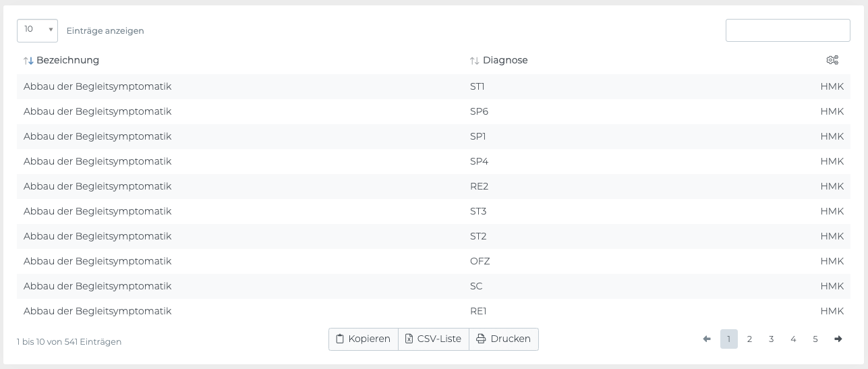Go to previous page with left arrow

tap(707, 339)
